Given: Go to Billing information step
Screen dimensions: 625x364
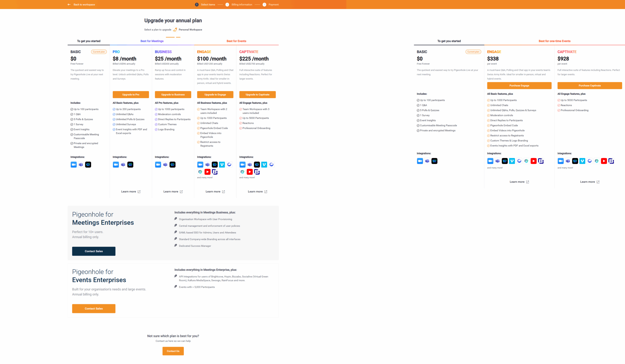Looking at the screenshot, I should tap(241, 4).
